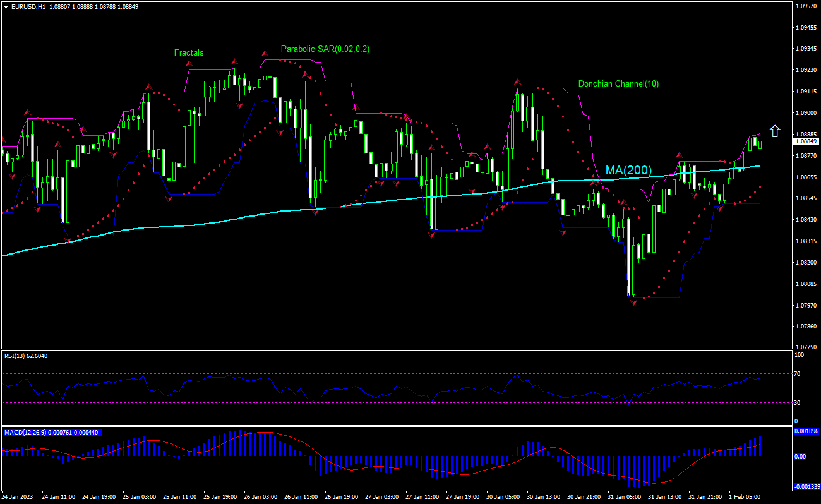Click the small triangle before EURUSD,H1 title

pos(6,6)
